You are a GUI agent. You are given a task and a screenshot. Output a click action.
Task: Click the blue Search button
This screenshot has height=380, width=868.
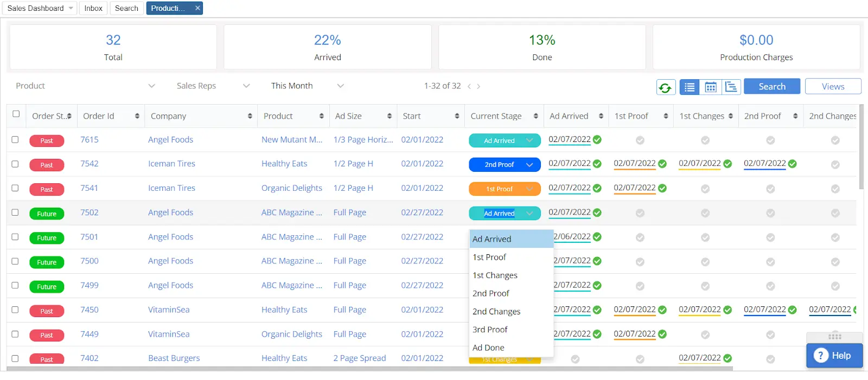point(772,86)
